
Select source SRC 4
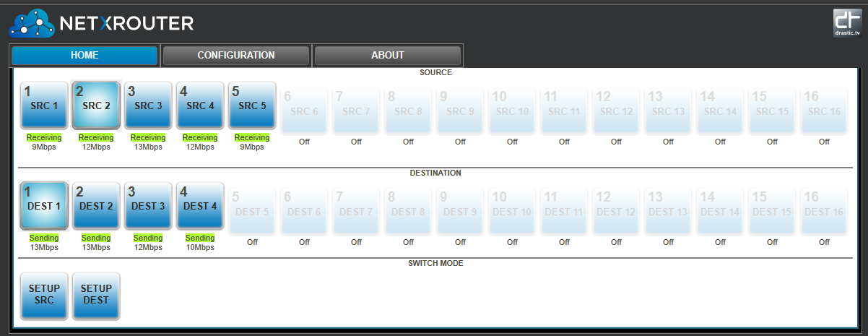click(200, 105)
